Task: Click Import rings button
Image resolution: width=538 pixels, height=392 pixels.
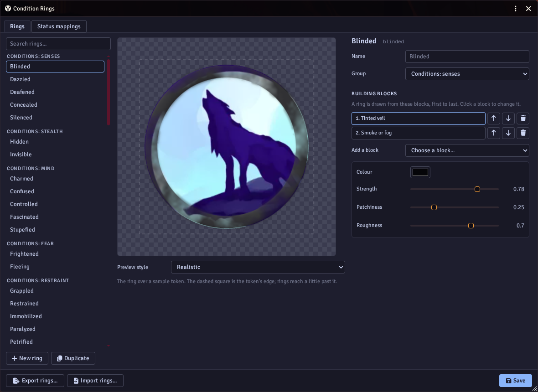Action: coord(95,381)
